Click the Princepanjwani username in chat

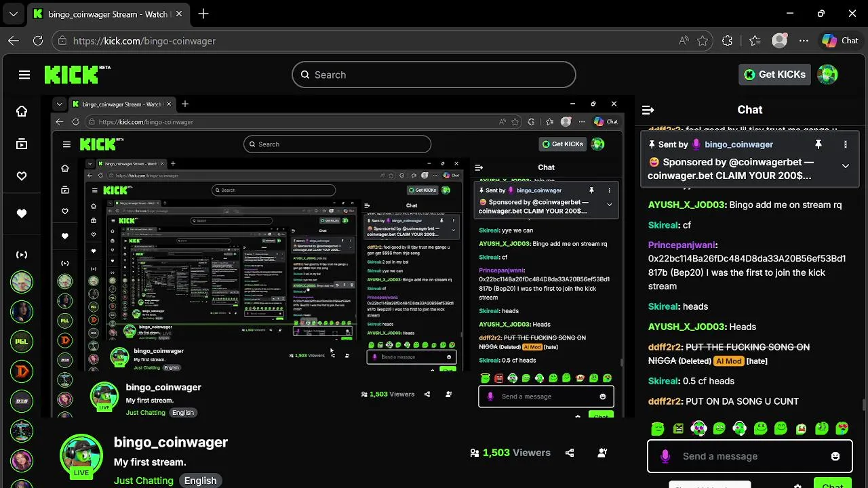[x=682, y=245]
